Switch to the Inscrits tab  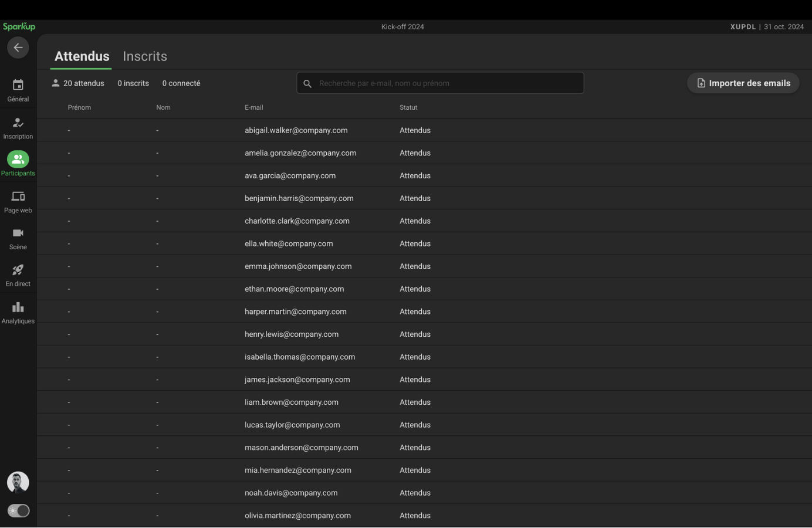point(145,56)
